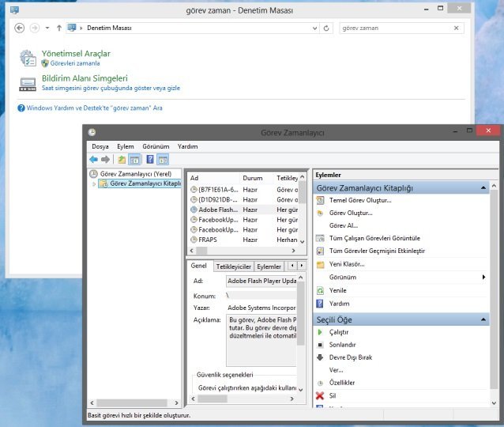
Task: Click the up arrow in Denetim Masası navigation
Action: tap(58, 28)
